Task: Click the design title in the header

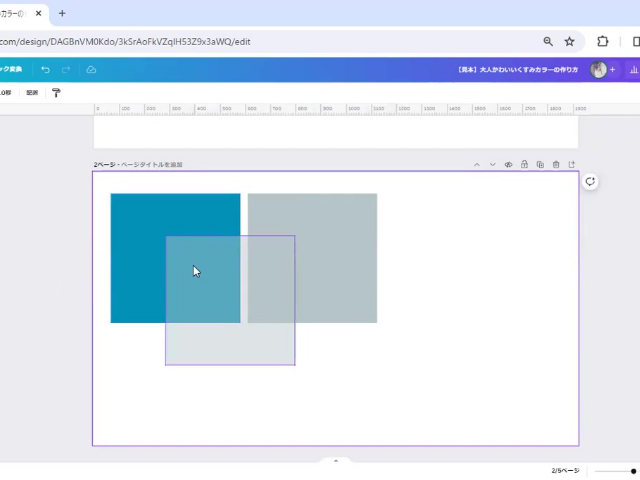Action: pos(517,70)
